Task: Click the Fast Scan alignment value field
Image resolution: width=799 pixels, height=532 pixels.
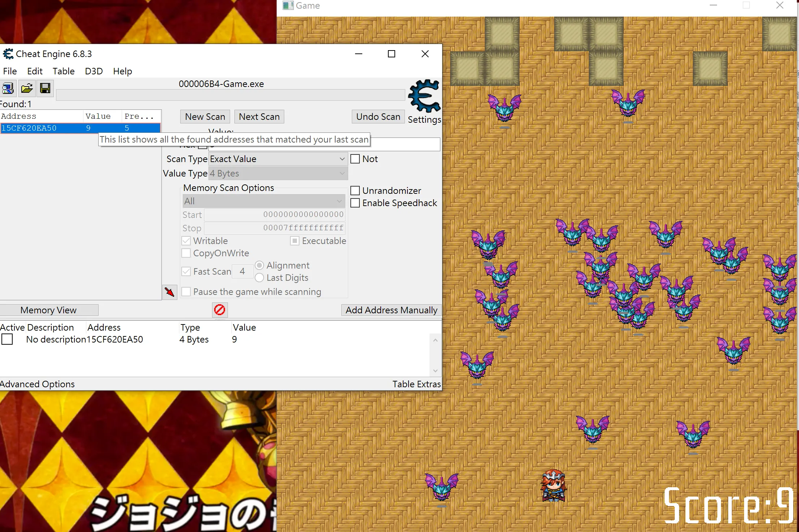Action: coord(242,271)
